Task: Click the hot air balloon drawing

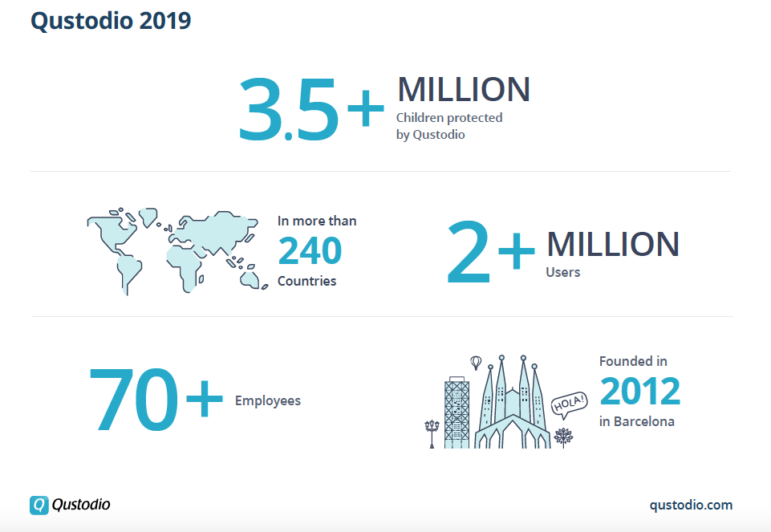Action: (476, 363)
